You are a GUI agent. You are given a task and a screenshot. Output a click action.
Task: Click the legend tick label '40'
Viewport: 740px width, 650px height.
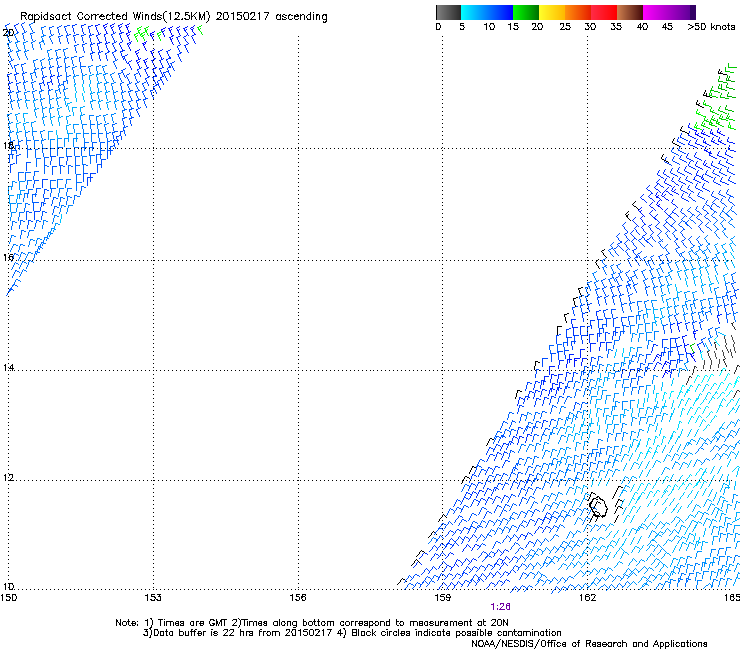pyautogui.click(x=642, y=27)
